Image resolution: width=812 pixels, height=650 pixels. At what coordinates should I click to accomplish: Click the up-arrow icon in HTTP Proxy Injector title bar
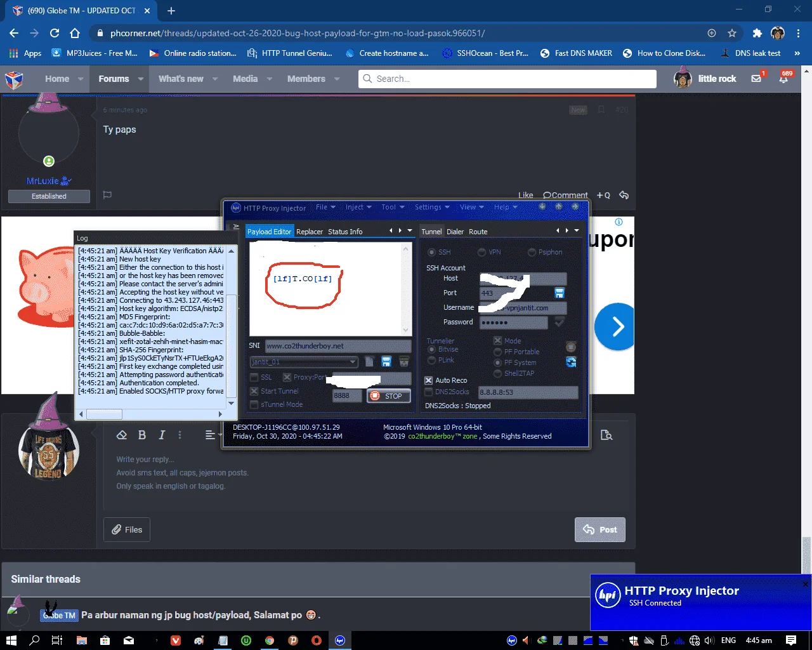559,207
